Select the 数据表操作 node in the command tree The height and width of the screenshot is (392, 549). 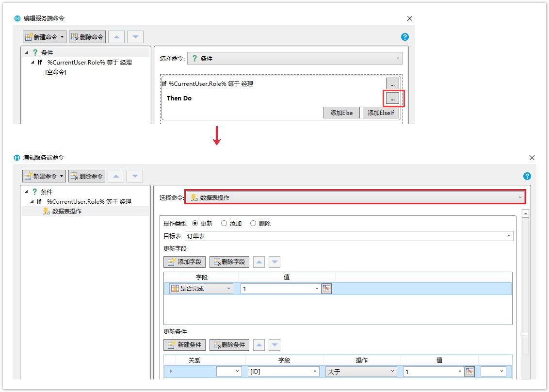66,211
